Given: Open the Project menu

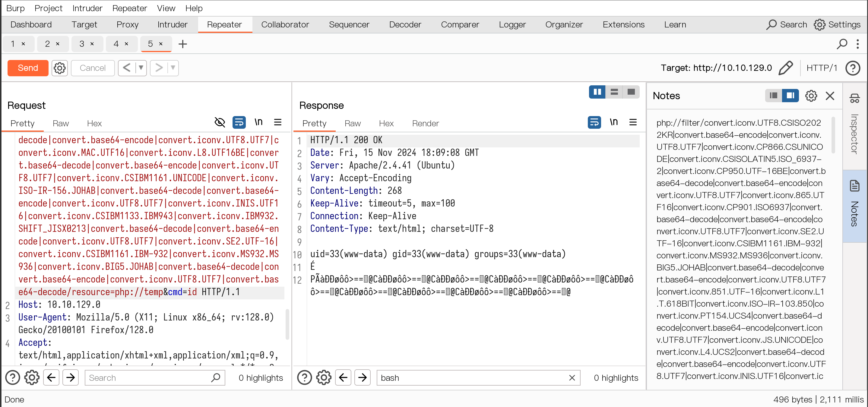Looking at the screenshot, I should point(48,8).
